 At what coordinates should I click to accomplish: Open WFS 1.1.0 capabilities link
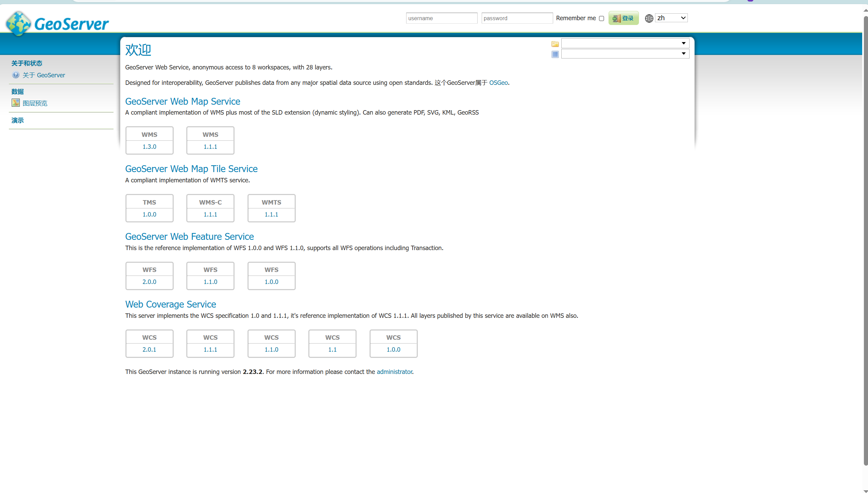210,282
